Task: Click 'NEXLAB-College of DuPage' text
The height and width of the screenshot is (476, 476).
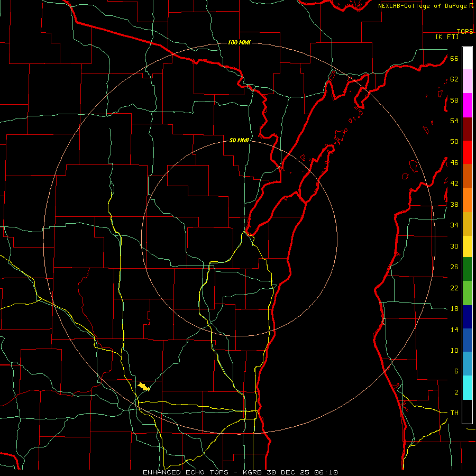Action: click(x=423, y=6)
